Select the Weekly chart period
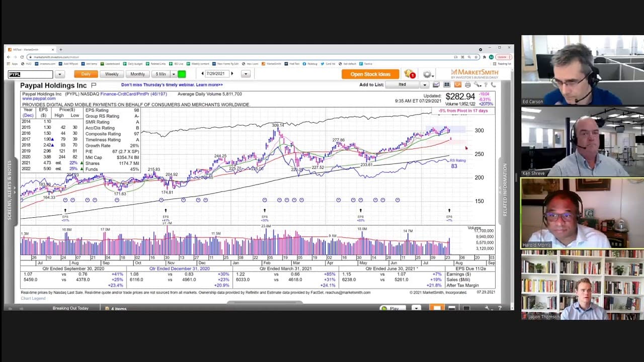 click(x=112, y=74)
